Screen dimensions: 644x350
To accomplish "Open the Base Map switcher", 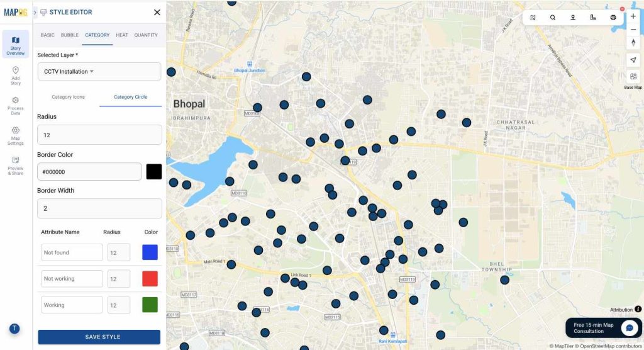I will coord(633,78).
